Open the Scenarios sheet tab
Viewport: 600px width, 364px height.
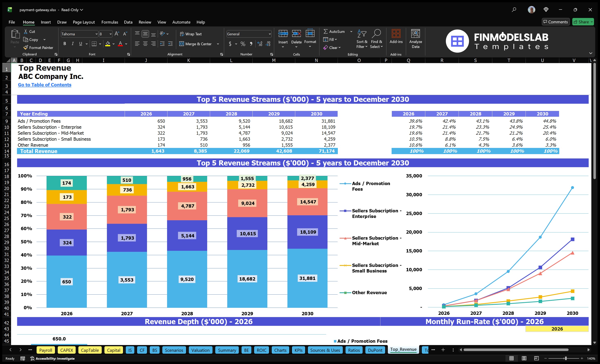(174, 350)
